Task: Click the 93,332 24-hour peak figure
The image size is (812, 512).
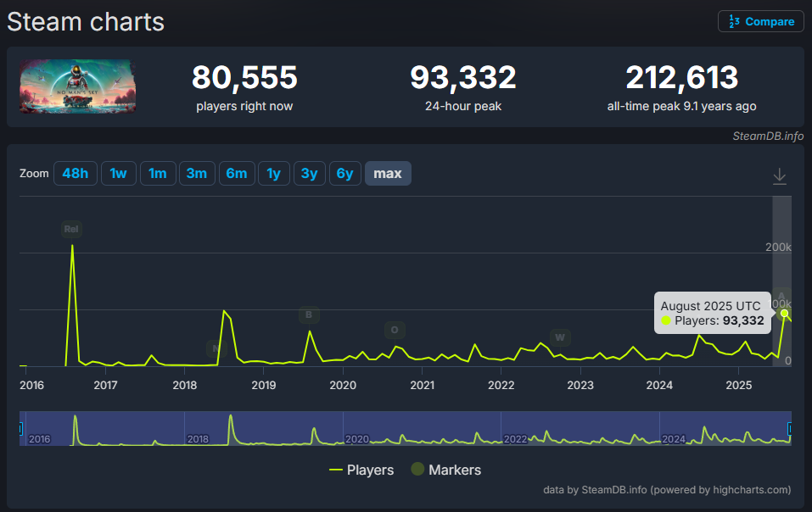Action: (x=463, y=78)
